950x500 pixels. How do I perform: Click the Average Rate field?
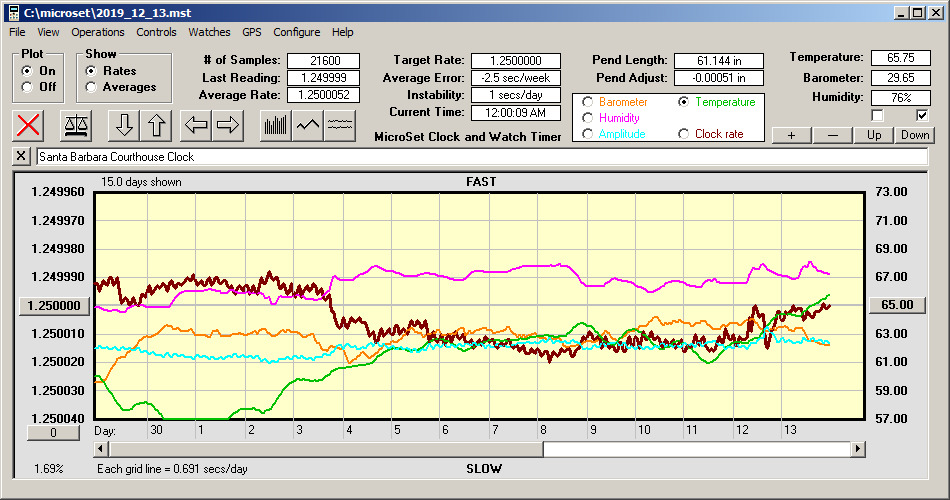click(324, 95)
